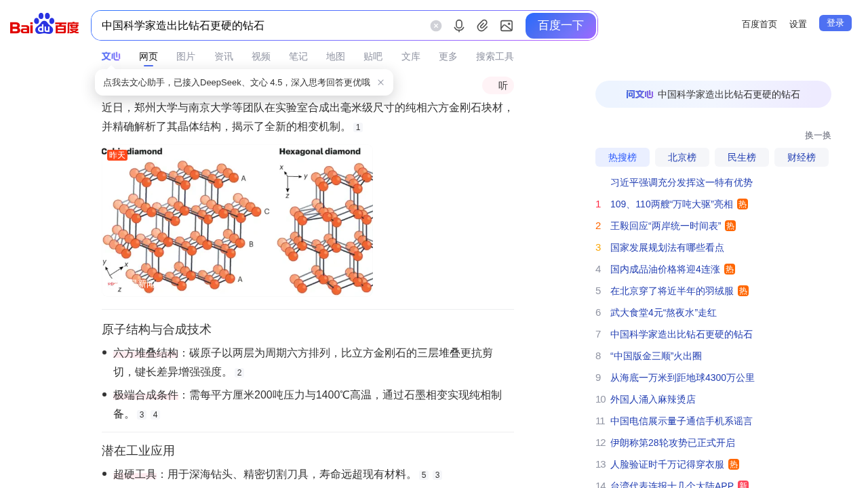Open the diamond crystal structure image

click(237, 222)
